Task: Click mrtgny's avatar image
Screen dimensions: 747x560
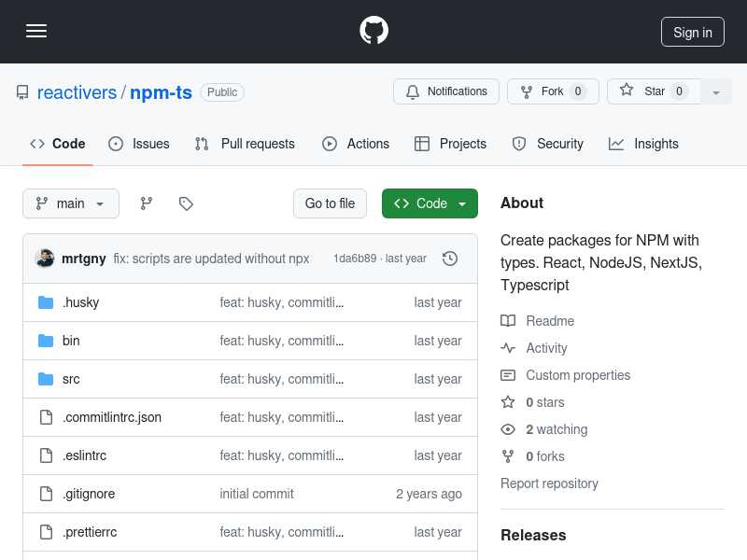Action: point(45,259)
